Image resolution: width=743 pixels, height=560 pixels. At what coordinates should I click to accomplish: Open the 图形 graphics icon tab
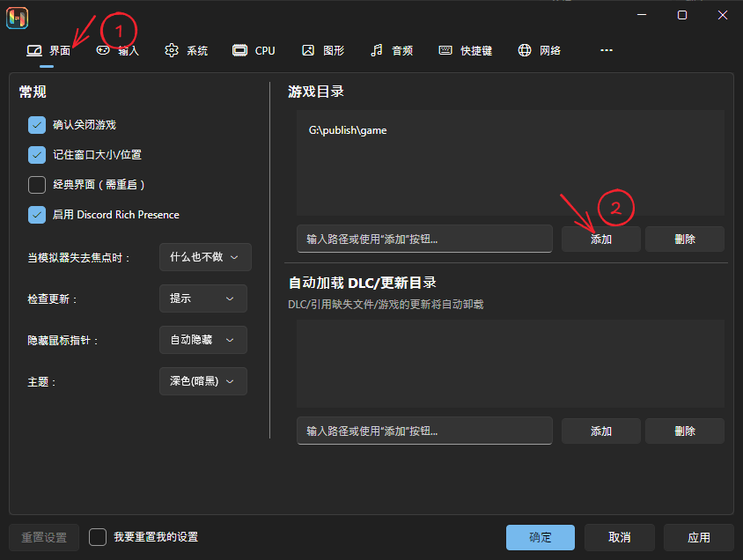click(x=308, y=50)
